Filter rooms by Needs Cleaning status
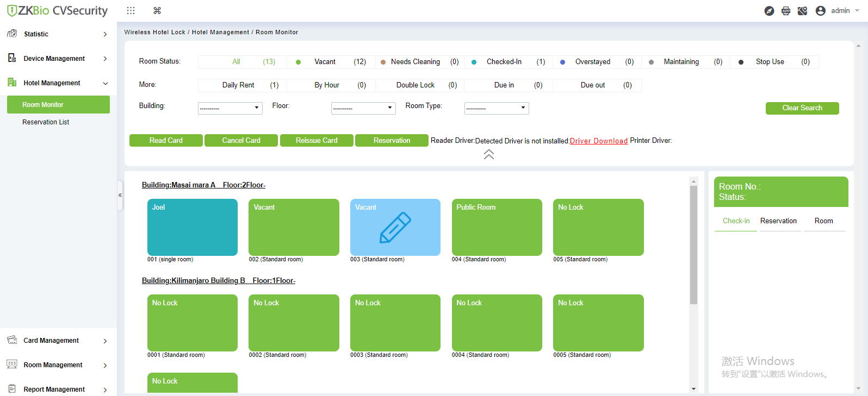The height and width of the screenshot is (396, 868). [x=419, y=62]
